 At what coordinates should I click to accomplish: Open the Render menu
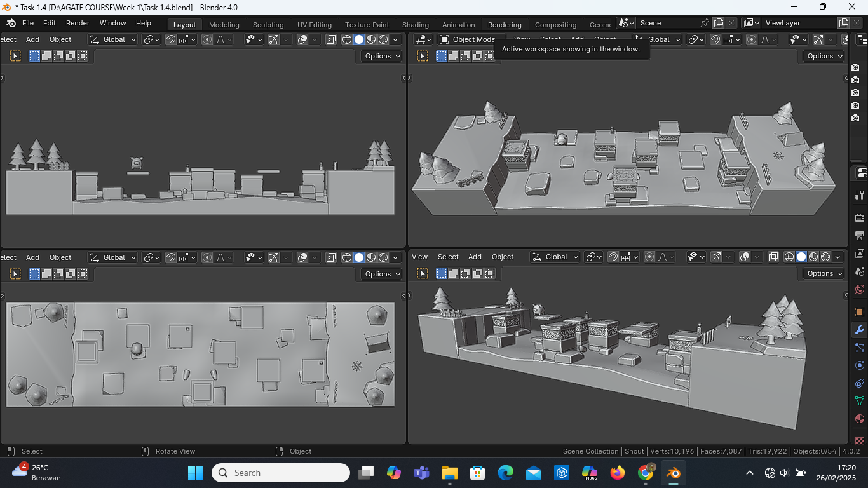[x=78, y=23]
